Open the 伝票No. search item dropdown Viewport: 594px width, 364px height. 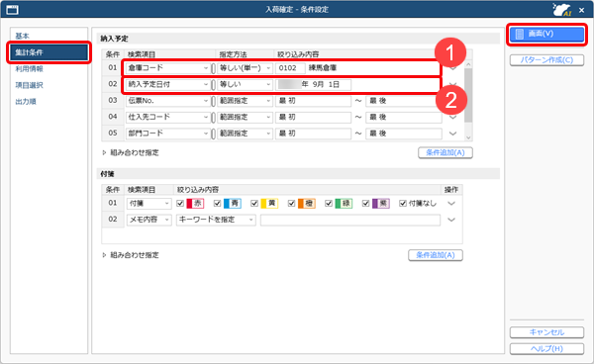click(168, 101)
